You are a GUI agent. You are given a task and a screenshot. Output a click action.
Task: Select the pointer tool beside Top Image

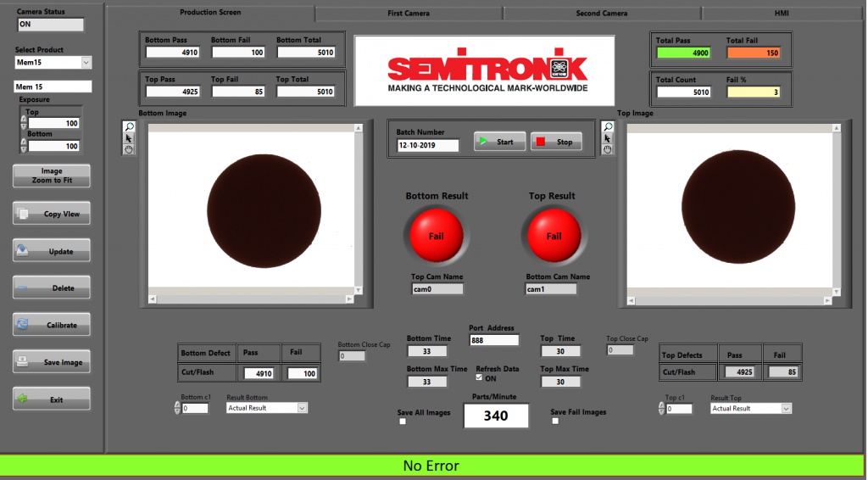point(607,138)
